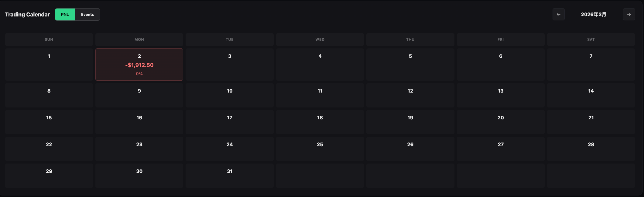Select March 16 day cell

pyautogui.click(x=139, y=122)
